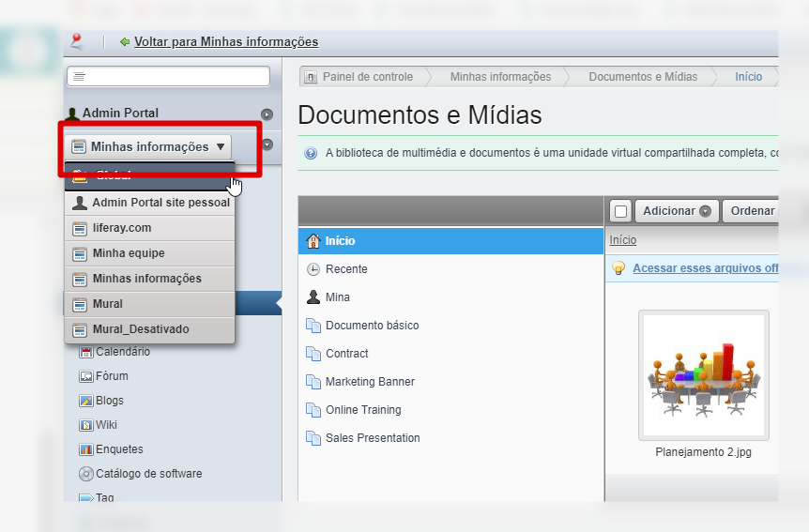This screenshot has width=809, height=532.
Task: Click the red pushpin icon
Action: 77,40
